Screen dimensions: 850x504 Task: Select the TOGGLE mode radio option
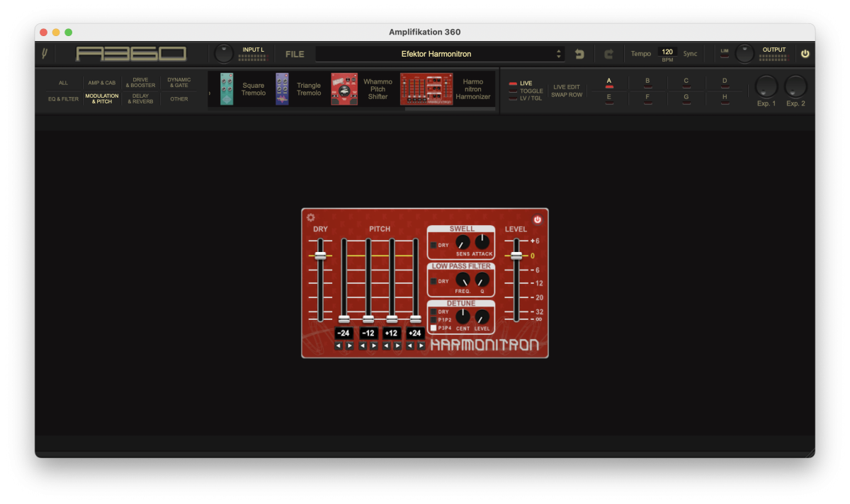pos(526,91)
